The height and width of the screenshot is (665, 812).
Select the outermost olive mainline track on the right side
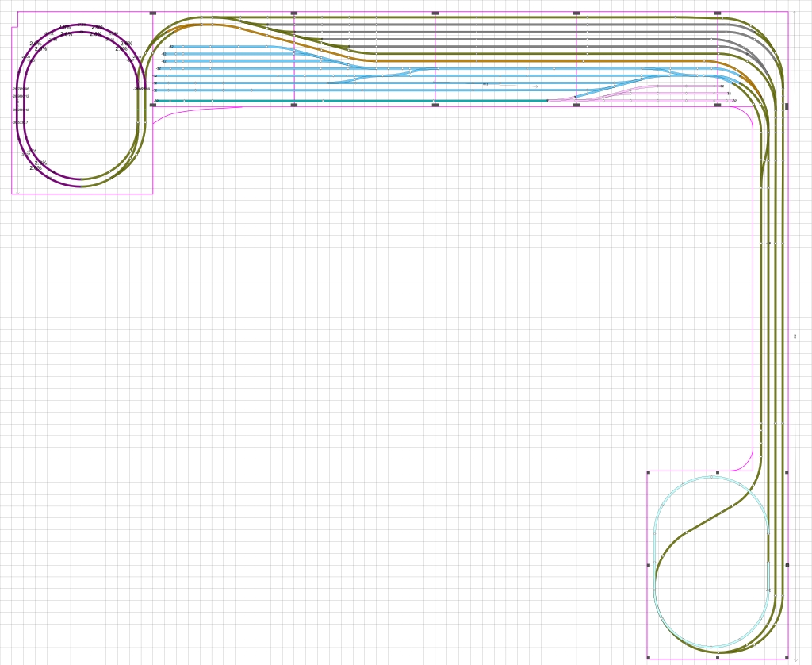click(x=783, y=337)
